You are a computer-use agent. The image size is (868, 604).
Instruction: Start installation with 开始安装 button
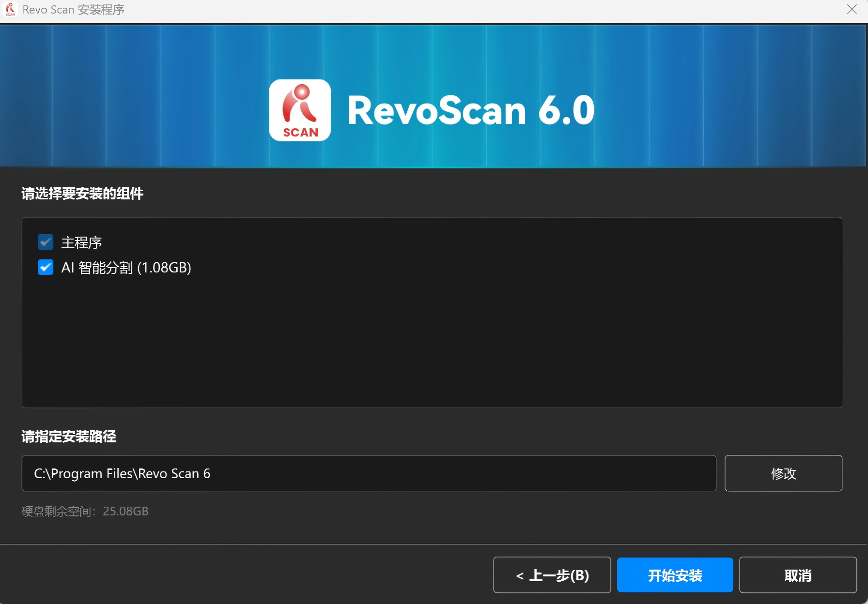675,575
